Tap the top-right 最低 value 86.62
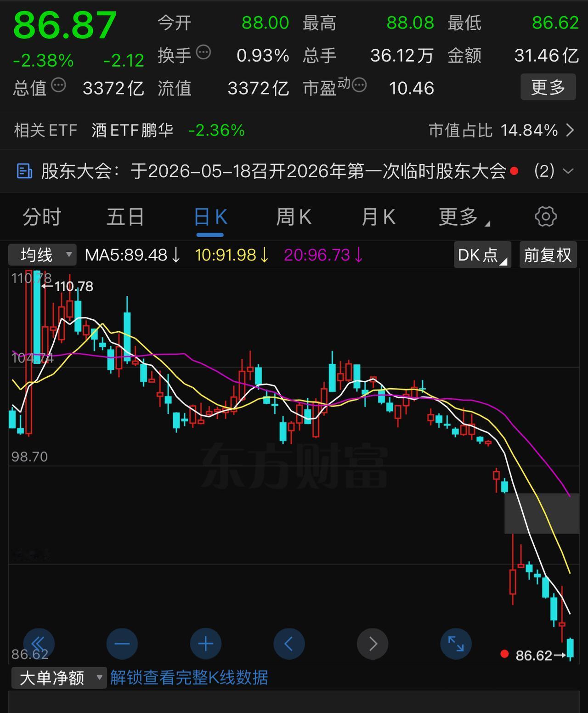 click(555, 23)
